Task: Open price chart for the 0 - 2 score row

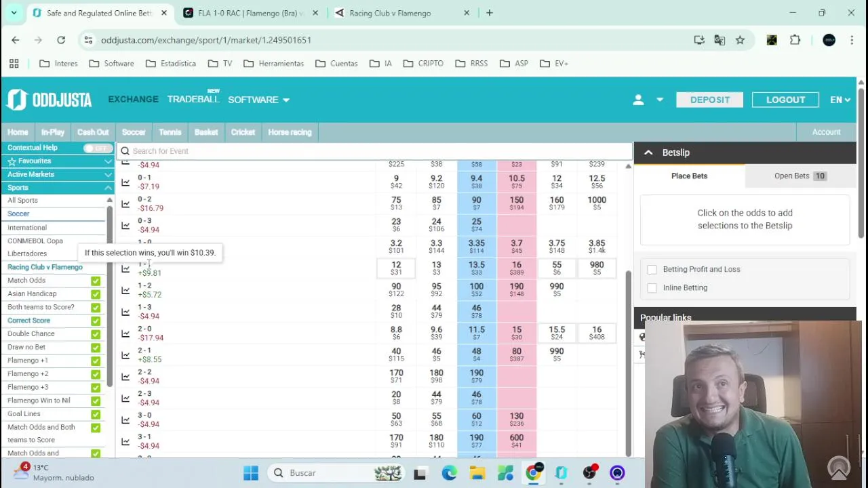Action: coord(125,204)
